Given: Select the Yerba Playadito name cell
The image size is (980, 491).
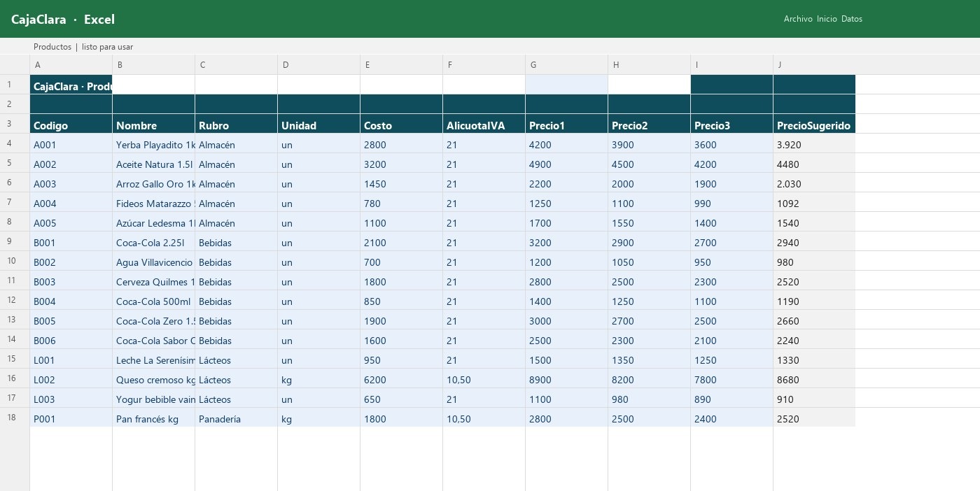Looking at the screenshot, I should (x=153, y=143).
